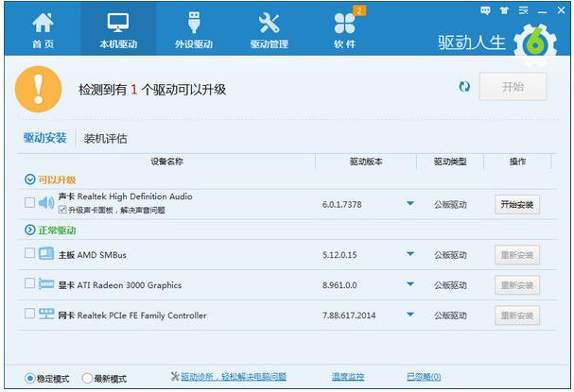Image resolution: width=574 pixels, height=392 pixels.
Task: Click the orange exclamation warning icon
Action: tap(39, 89)
